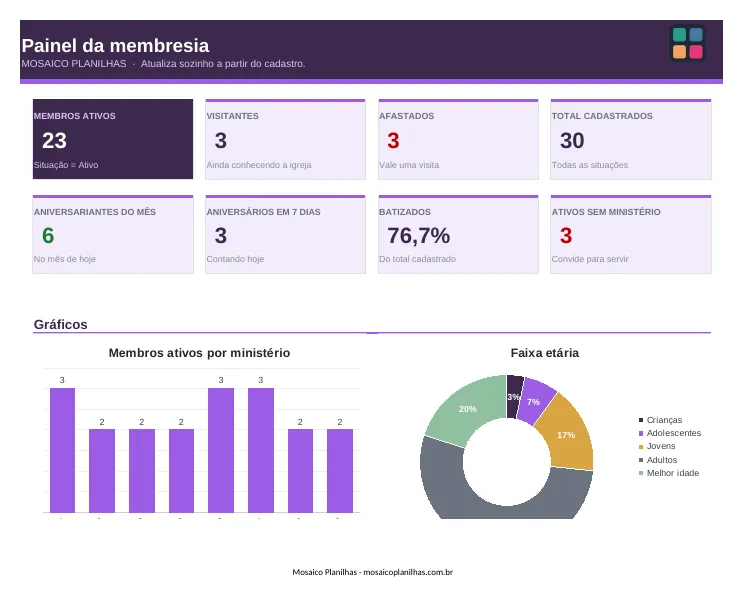
Task: Click the dark 3% donut slice
Action: [513, 397]
